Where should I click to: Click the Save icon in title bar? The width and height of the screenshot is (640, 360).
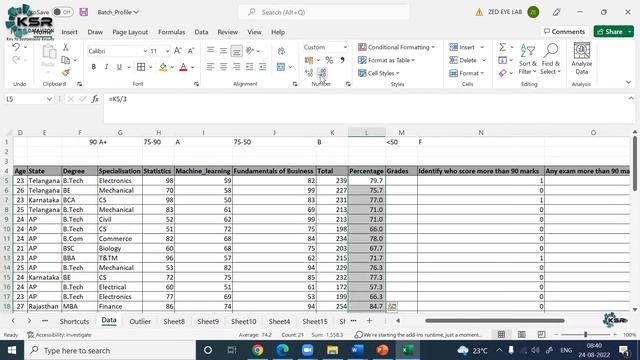(84, 12)
